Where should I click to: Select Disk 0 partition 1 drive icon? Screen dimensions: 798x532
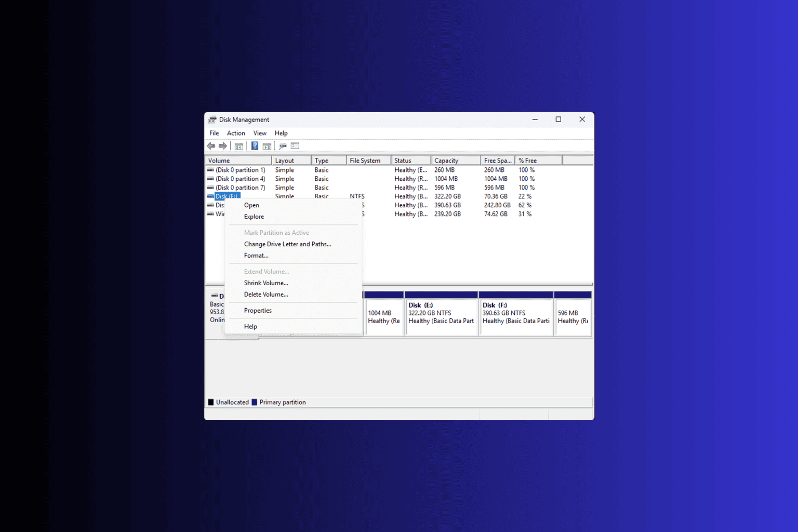[x=210, y=170]
